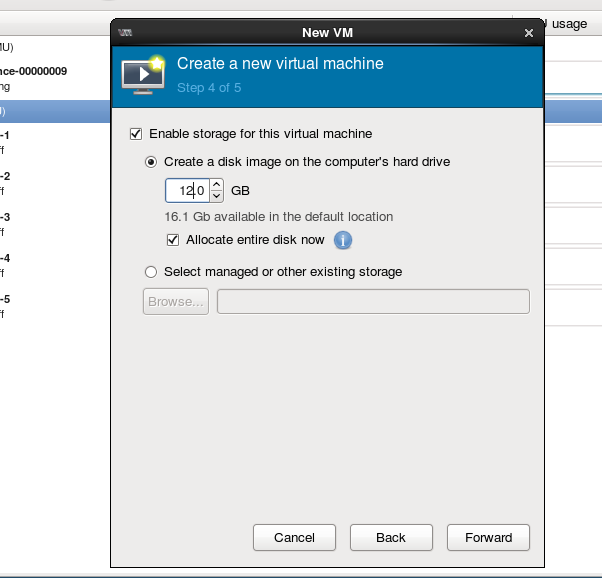Select the highlighted row in the VM list
This screenshot has width=602, height=578.
click(50, 111)
